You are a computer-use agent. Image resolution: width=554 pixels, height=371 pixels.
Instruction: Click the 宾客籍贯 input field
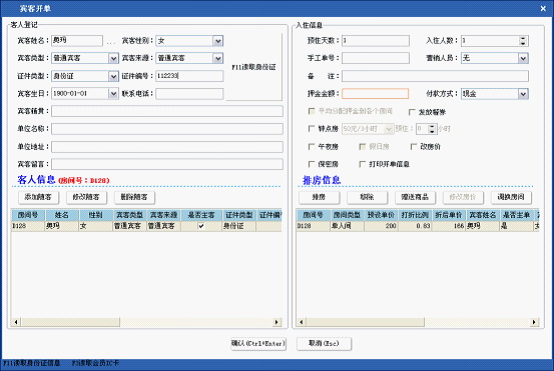pos(167,111)
